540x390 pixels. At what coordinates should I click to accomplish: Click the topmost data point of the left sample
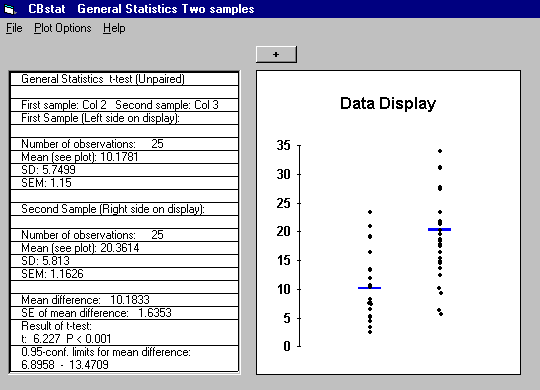[370, 212]
